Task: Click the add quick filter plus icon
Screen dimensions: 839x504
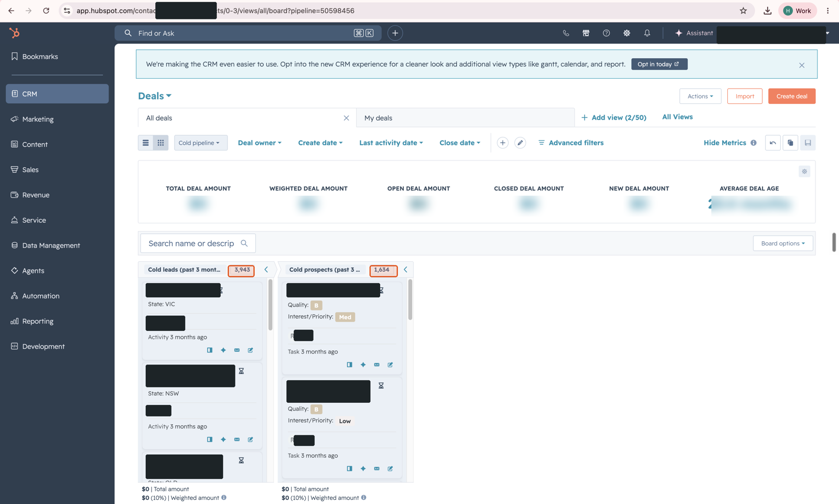Action: click(502, 143)
